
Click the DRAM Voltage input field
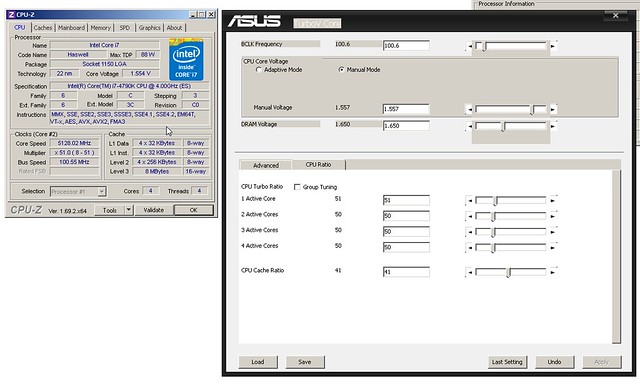coord(406,126)
